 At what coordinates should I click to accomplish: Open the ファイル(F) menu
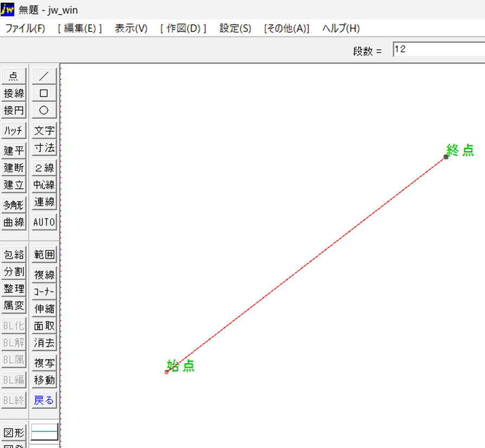24,28
